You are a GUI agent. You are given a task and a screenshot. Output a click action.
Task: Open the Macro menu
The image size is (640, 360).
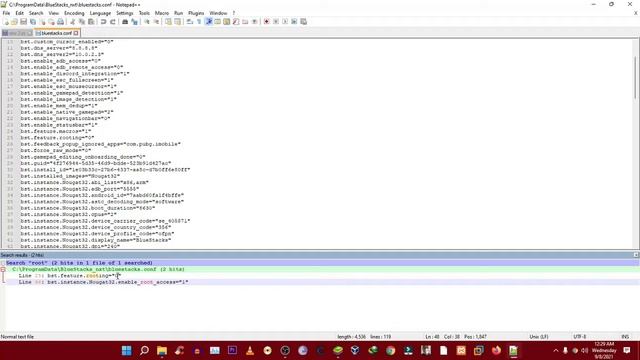coord(162,13)
